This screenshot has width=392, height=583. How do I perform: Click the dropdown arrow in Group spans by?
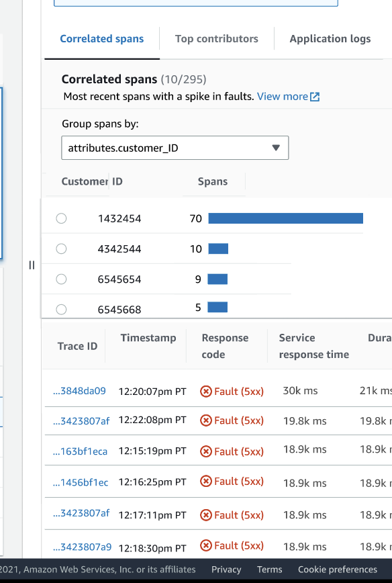point(276,148)
